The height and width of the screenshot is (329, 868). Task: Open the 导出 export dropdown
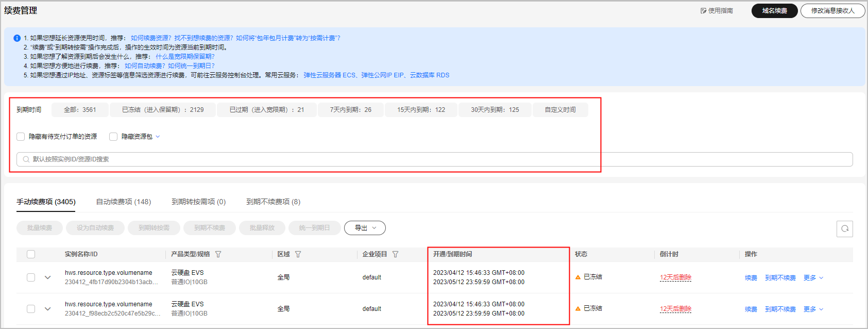tap(365, 228)
